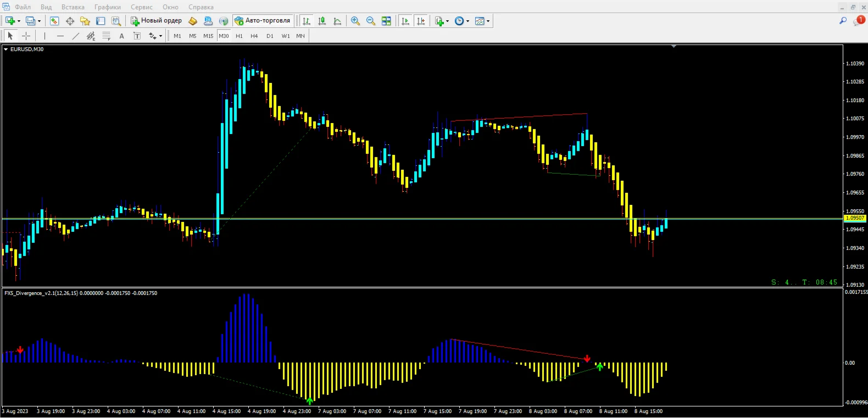Select the M30 timeframe
This screenshot has height=418, width=868.
224,36
